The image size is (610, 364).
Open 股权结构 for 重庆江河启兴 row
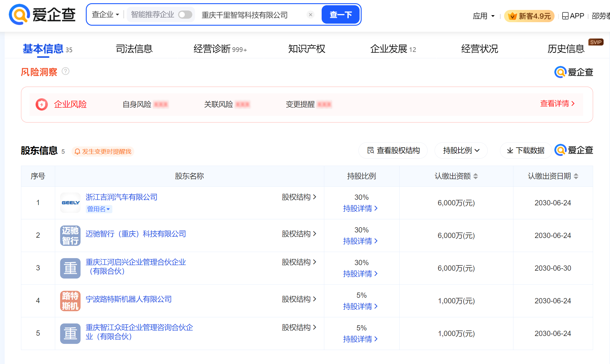click(299, 262)
